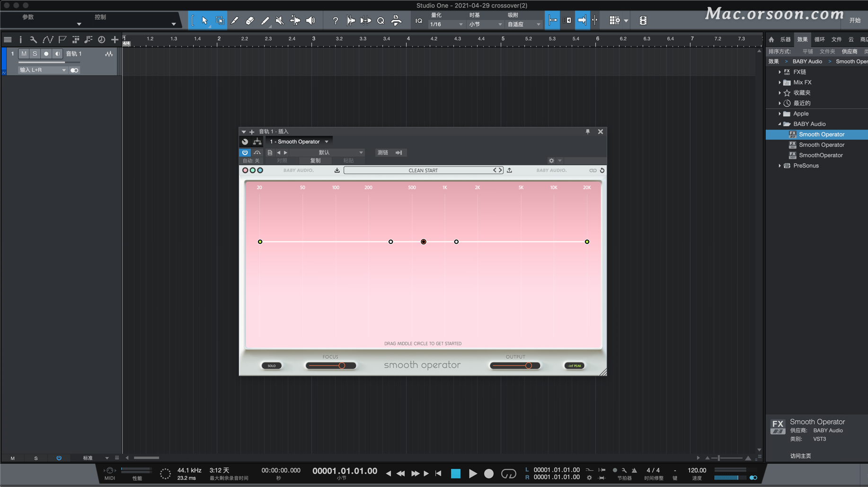This screenshot has height=487, width=868.
Task: Click the add track plus icon
Action: 115,40
